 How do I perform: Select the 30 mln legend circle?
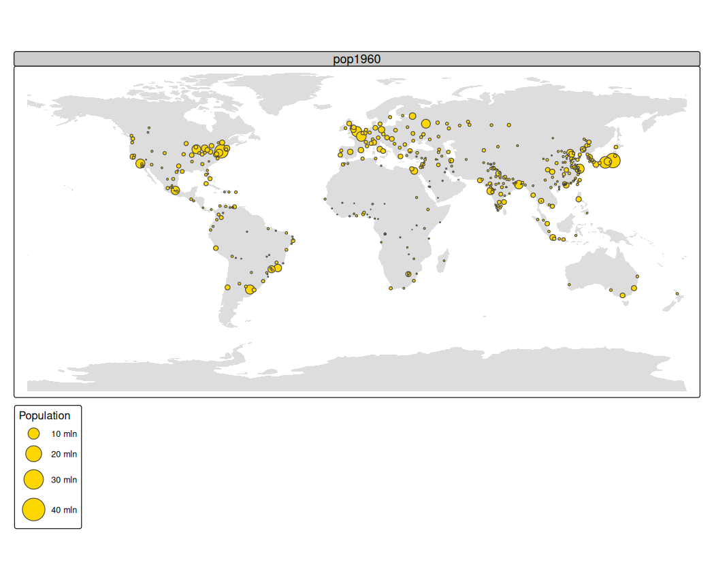[x=34, y=480]
